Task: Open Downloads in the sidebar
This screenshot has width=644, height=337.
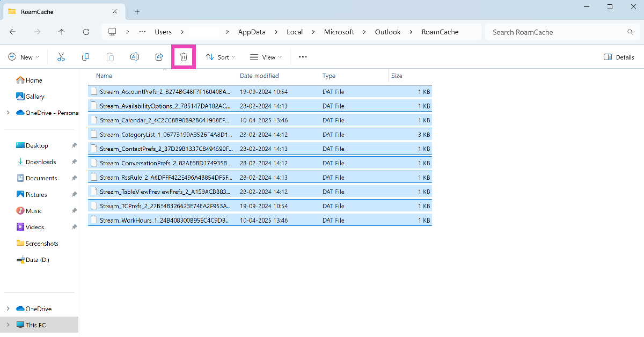Action: 41,162
